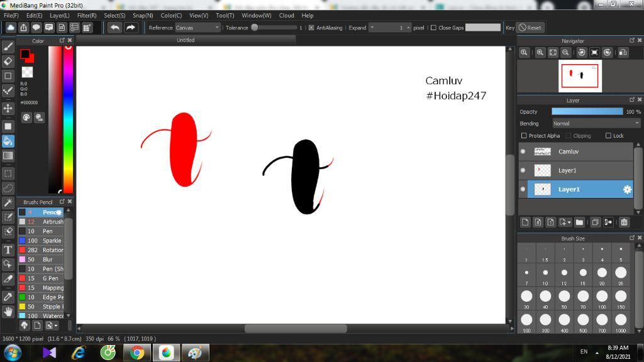
Task: Select the G Pen brush
Action: [x=41, y=278]
